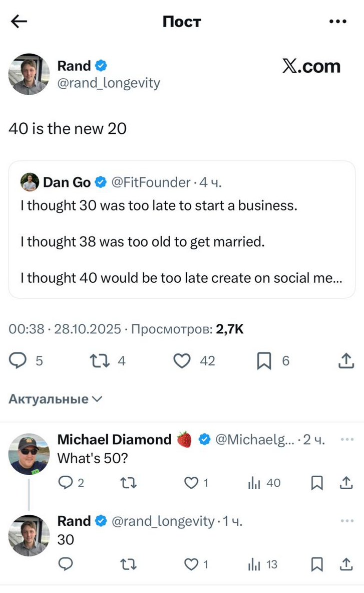The image size is (364, 593).
Task: Like Michael Diamond's reply
Action: tap(191, 483)
